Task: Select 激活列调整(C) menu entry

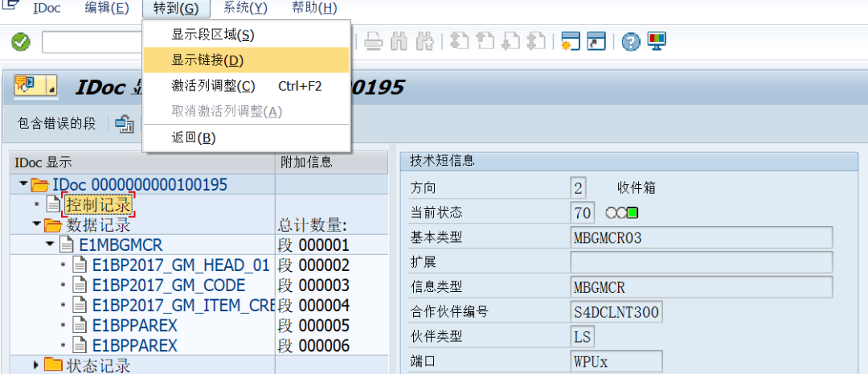Action: [247, 86]
